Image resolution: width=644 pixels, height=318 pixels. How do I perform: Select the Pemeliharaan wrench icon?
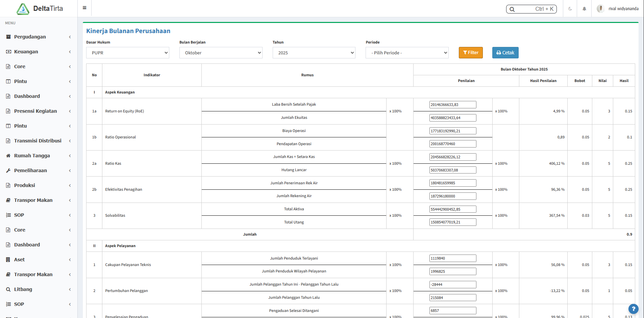click(8, 170)
